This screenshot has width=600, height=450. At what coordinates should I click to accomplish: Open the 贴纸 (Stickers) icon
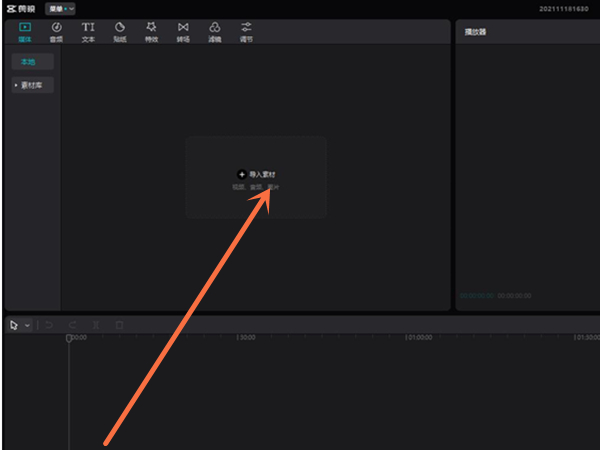[119, 30]
